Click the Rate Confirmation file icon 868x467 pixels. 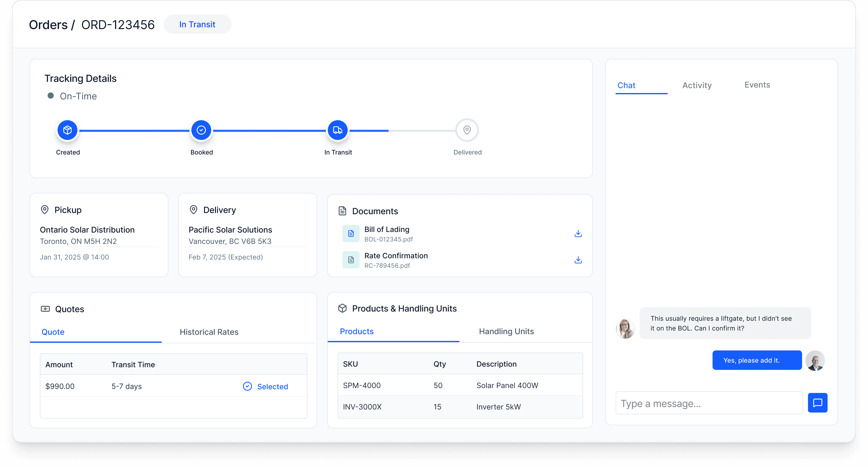[351, 260]
